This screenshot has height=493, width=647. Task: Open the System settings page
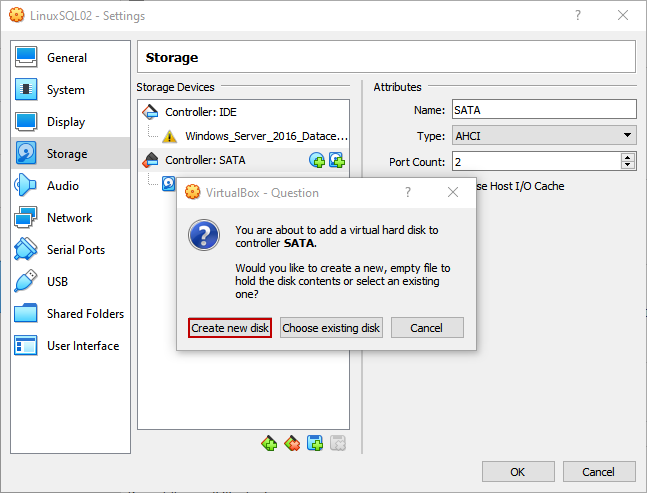pyautogui.click(x=65, y=90)
